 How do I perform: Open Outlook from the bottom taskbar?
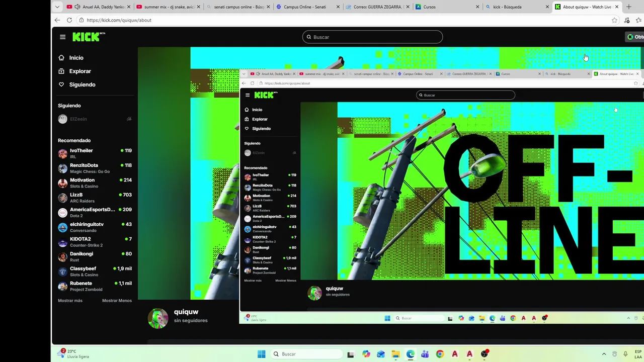click(x=381, y=354)
